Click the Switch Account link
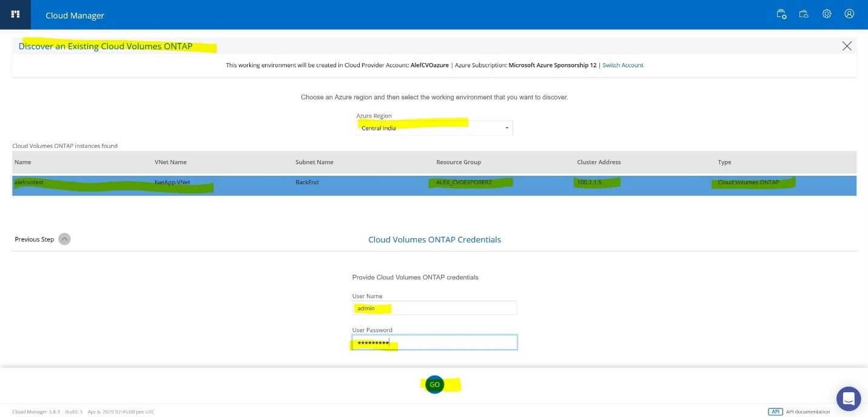Screen dimensions: 868x417 [623, 65]
